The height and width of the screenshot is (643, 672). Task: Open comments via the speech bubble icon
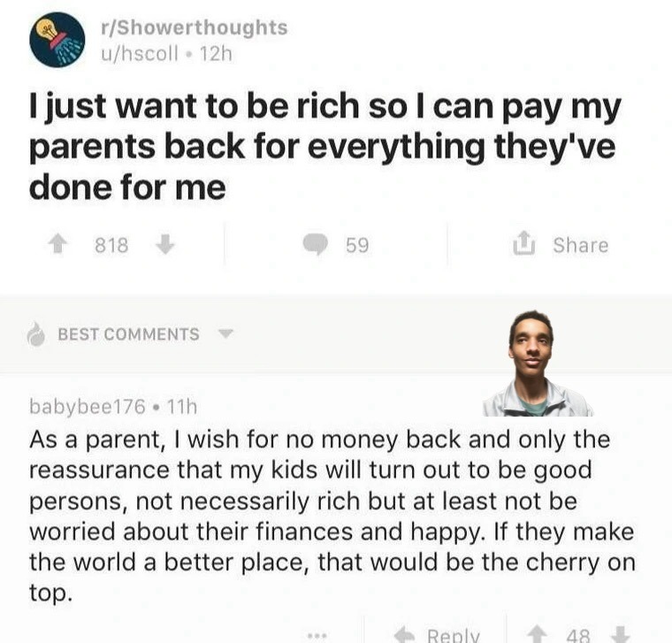click(x=317, y=245)
